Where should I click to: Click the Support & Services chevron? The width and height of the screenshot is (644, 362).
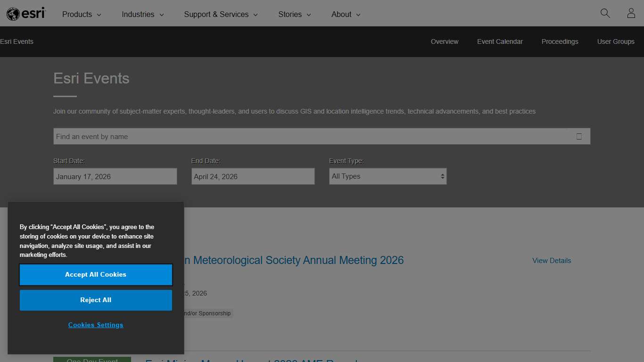click(255, 15)
